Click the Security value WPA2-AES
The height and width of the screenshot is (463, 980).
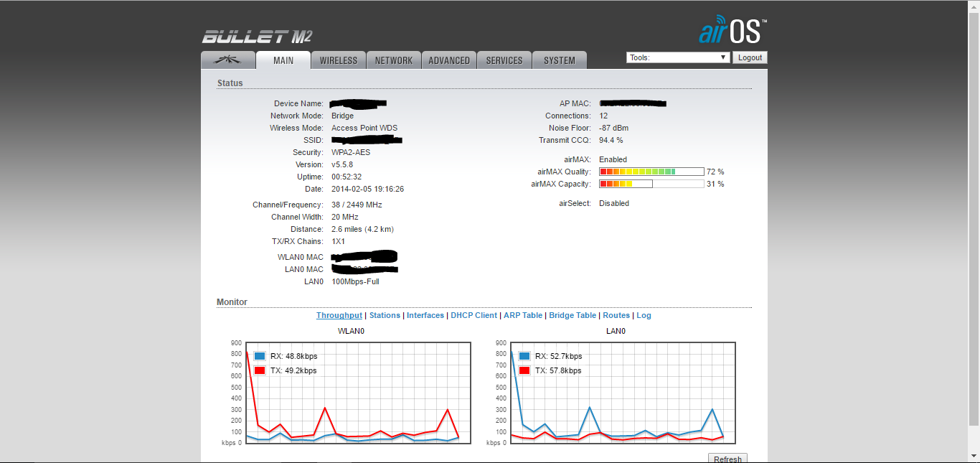pyautogui.click(x=351, y=152)
